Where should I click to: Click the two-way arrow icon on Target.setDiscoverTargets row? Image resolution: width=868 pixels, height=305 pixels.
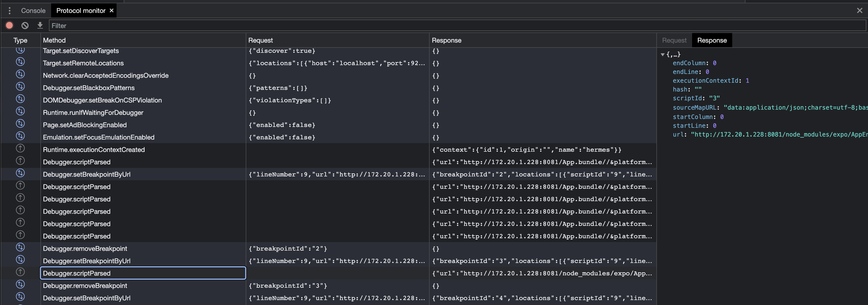(x=20, y=51)
